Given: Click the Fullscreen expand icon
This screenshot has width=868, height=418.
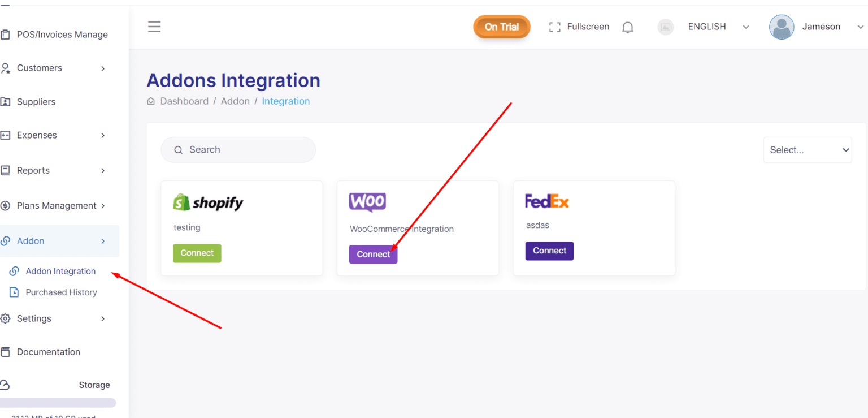Looking at the screenshot, I should pos(555,27).
